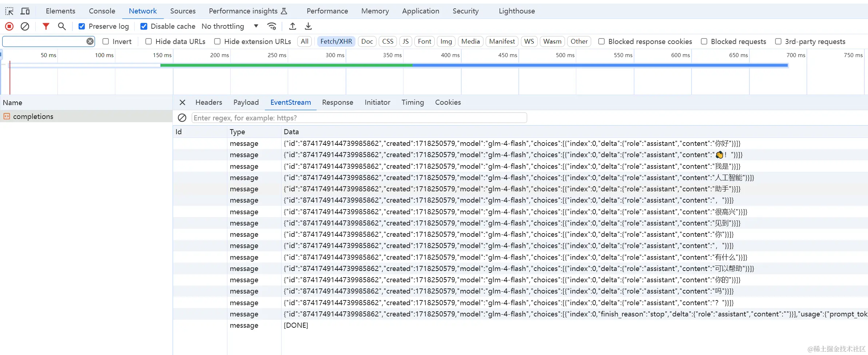Switch to the Elements panel
868x355 pixels.
(x=60, y=11)
